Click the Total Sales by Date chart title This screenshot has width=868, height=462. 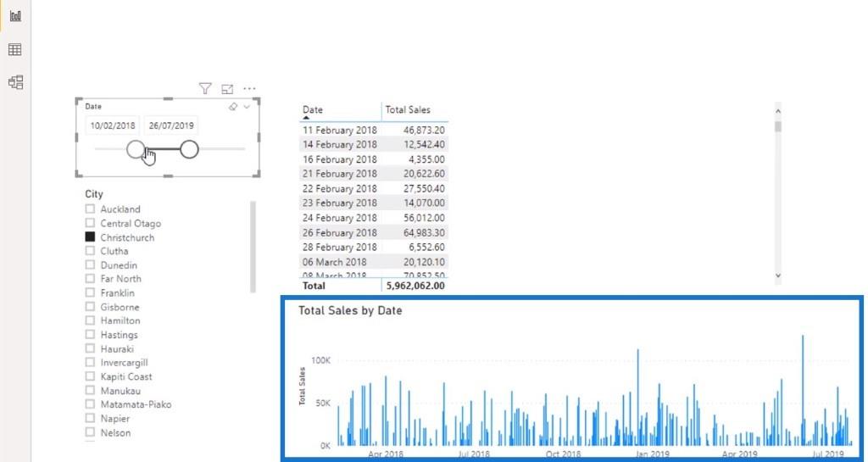[x=350, y=311]
